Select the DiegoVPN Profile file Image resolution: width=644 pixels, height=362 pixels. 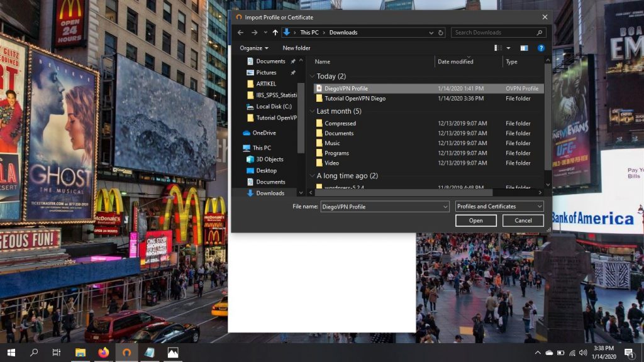coord(346,89)
